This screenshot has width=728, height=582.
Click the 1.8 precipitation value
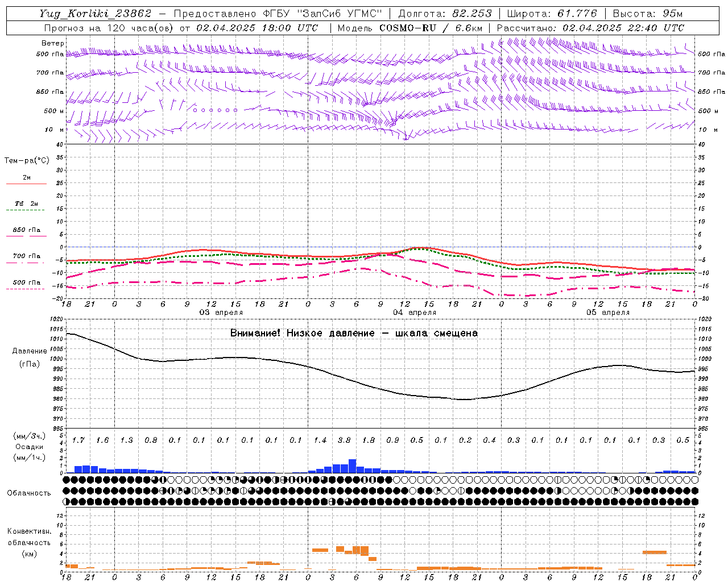point(369,440)
